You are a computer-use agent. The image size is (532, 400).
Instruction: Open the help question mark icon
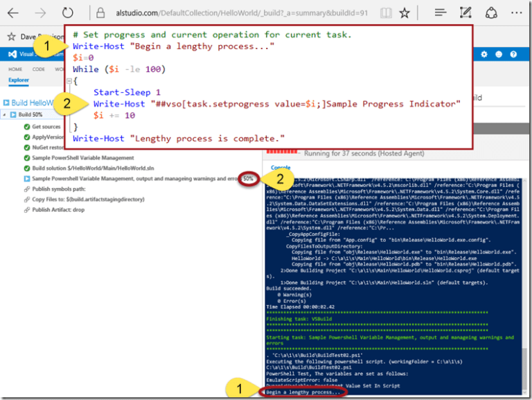click(513, 54)
